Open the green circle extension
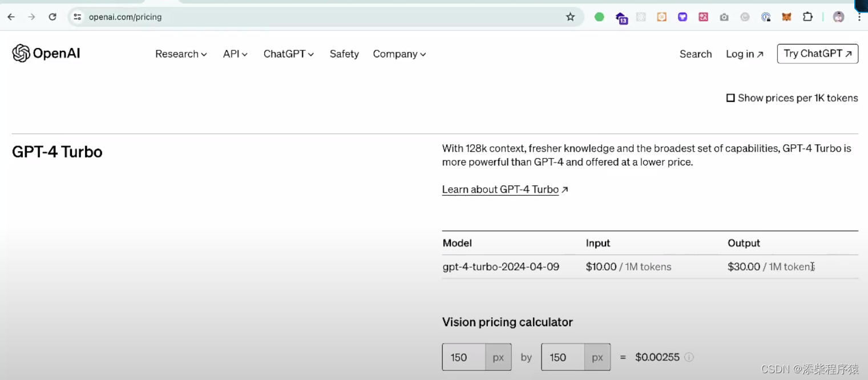This screenshot has width=868, height=380. [599, 17]
